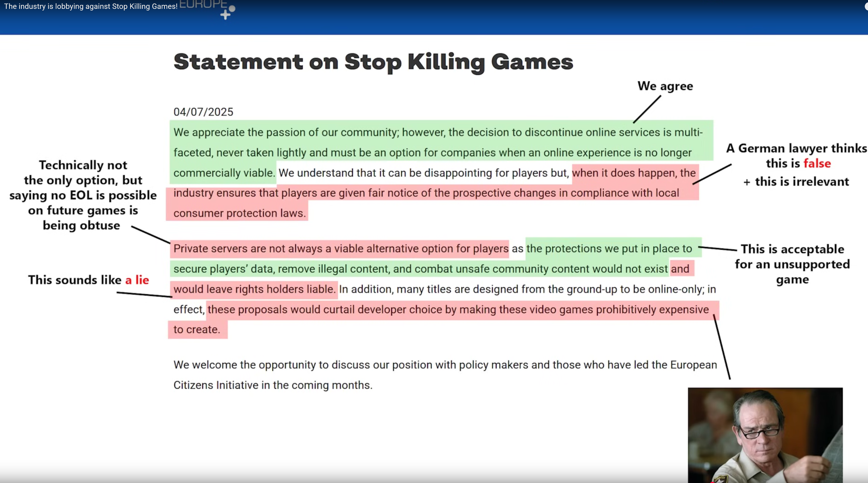868x483 pixels.
Task: Click the red word "false"
Action: click(x=817, y=164)
